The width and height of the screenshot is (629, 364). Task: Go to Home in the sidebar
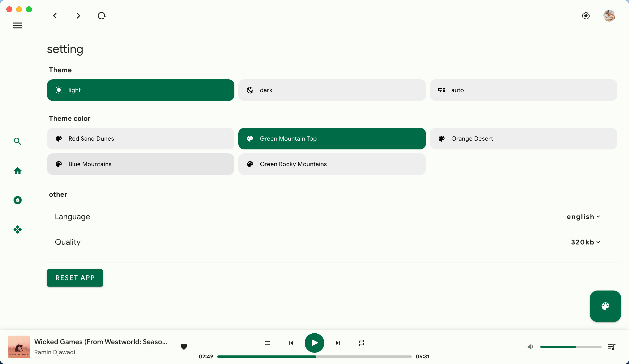point(17,171)
